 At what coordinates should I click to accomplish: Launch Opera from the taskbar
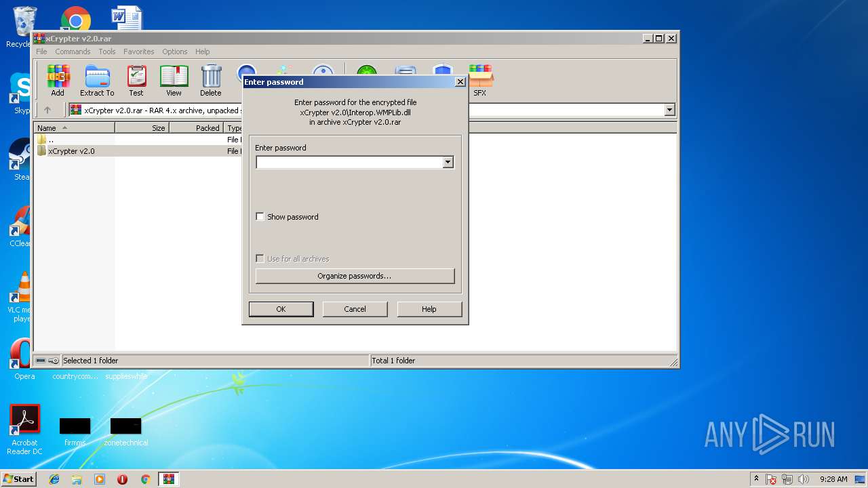tap(122, 479)
